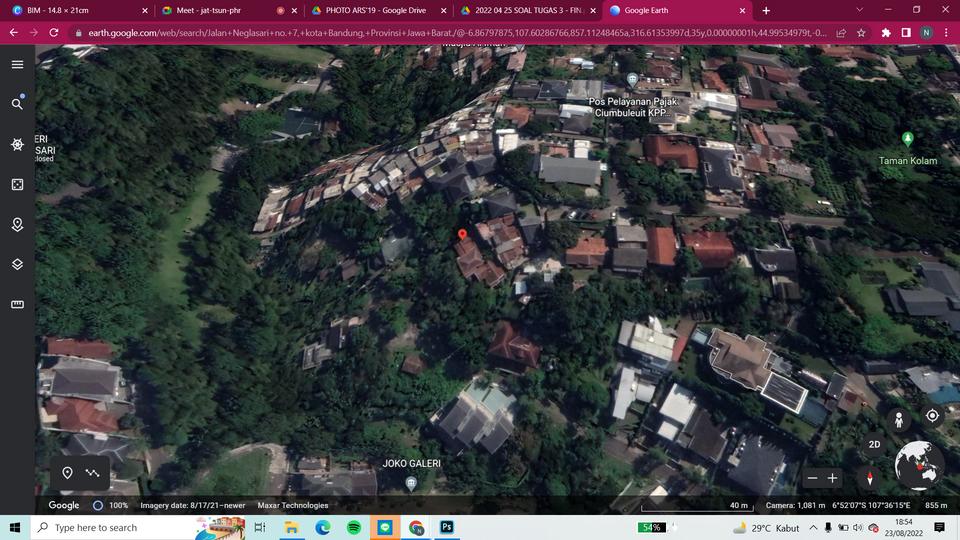Open Photoshop from taskbar

tap(447, 527)
